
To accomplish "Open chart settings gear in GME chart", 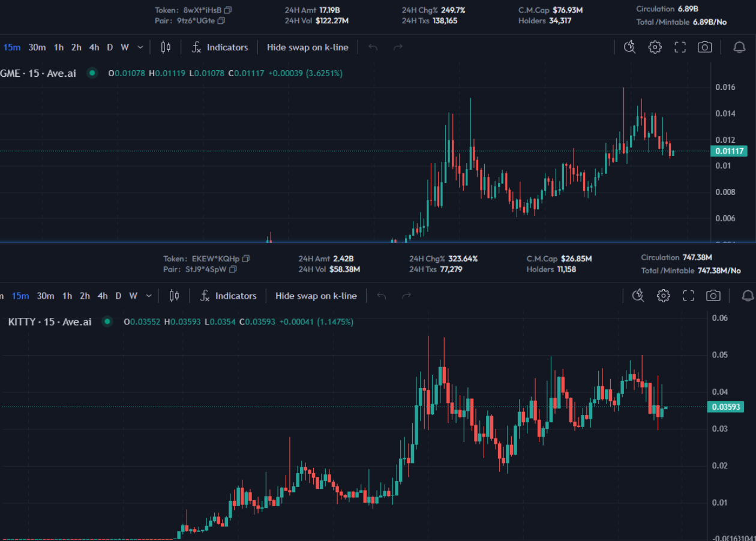I will pos(655,47).
